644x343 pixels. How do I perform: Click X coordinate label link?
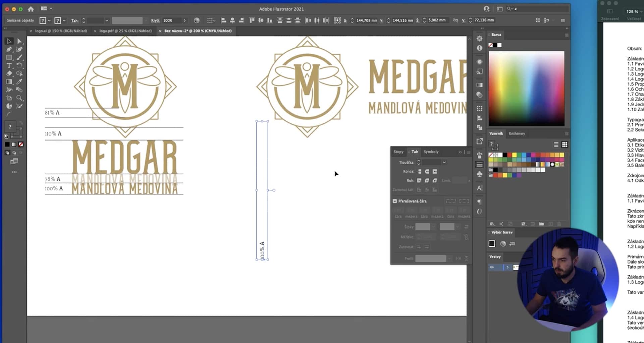345,20
